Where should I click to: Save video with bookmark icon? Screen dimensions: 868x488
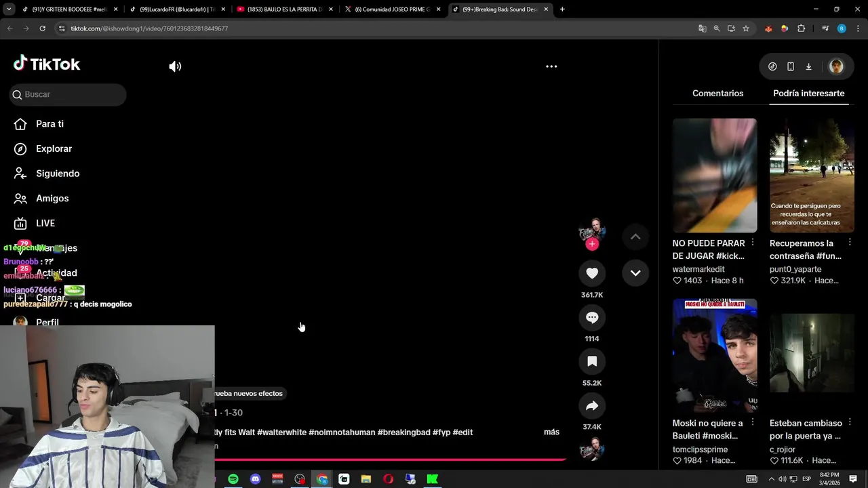pos(592,361)
